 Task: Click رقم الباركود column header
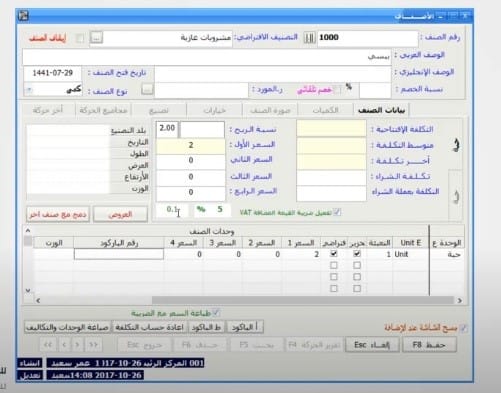pos(119,243)
